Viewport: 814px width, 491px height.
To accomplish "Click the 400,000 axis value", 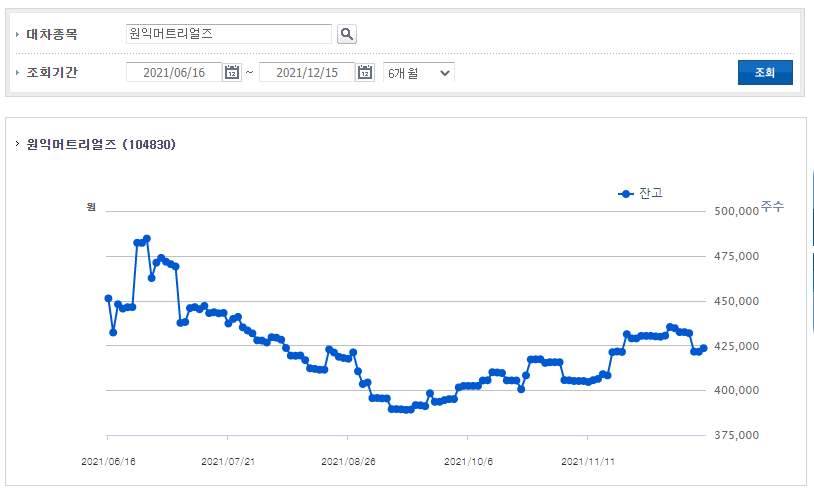I will coord(736,390).
